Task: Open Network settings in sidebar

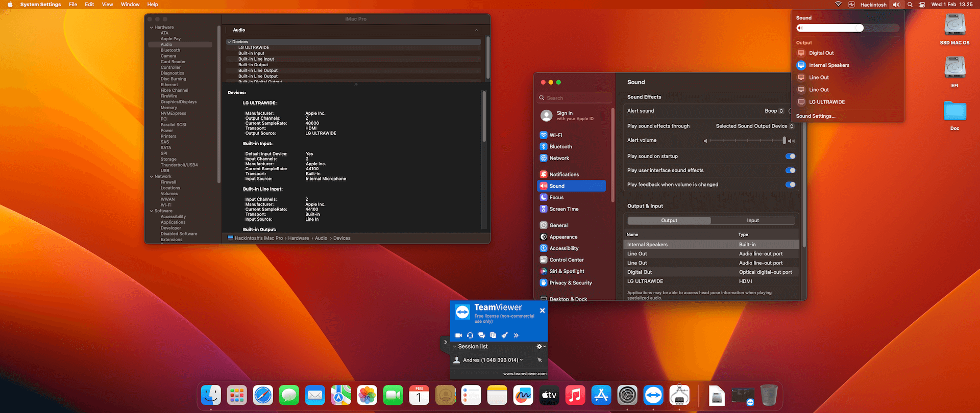Action: (x=572, y=158)
